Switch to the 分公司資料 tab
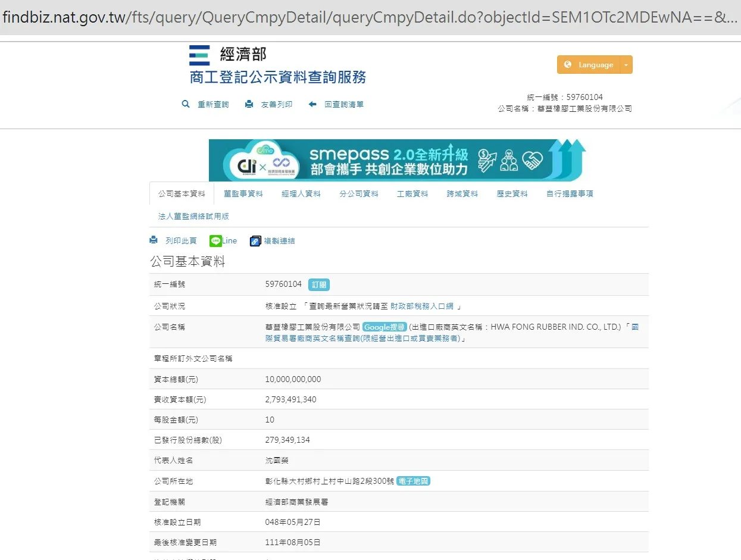 pyautogui.click(x=359, y=194)
